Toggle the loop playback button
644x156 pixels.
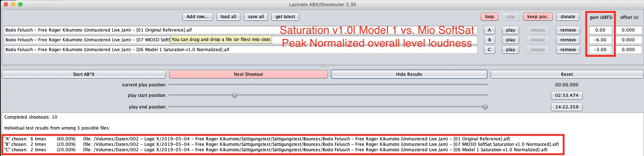489,17
